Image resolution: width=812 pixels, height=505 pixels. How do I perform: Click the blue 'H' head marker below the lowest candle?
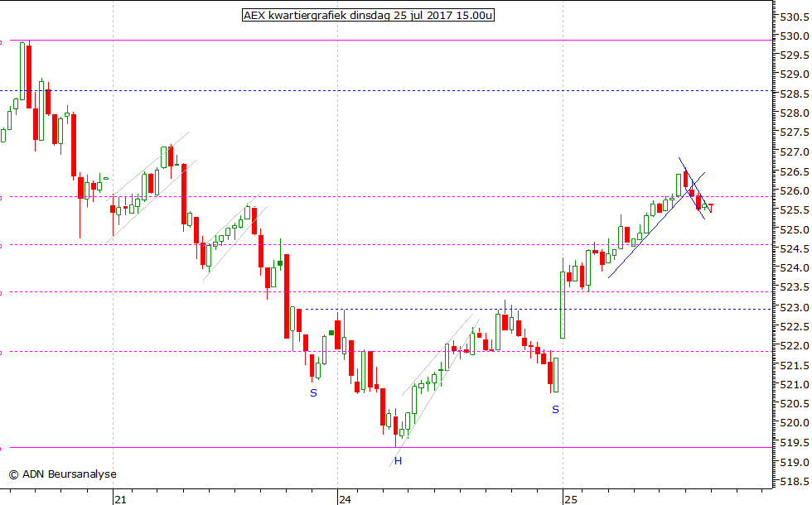click(x=398, y=461)
